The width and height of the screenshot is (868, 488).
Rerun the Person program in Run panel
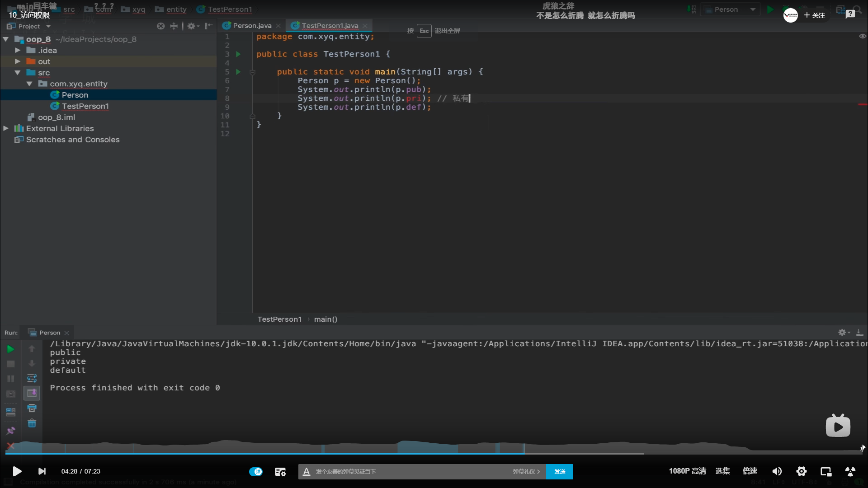click(x=10, y=349)
